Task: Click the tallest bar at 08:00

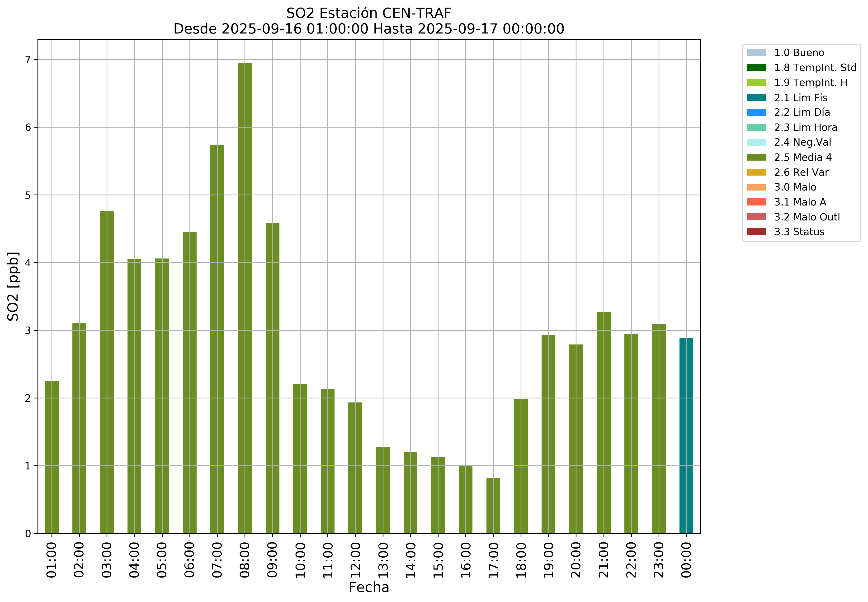Action: 245,298
